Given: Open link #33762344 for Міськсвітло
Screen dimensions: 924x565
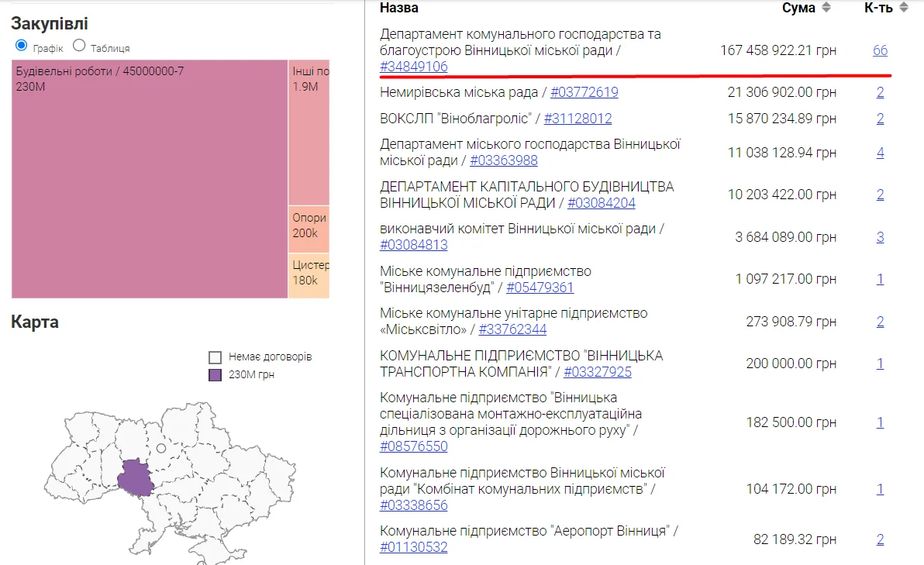Looking at the screenshot, I should pyautogui.click(x=512, y=329).
